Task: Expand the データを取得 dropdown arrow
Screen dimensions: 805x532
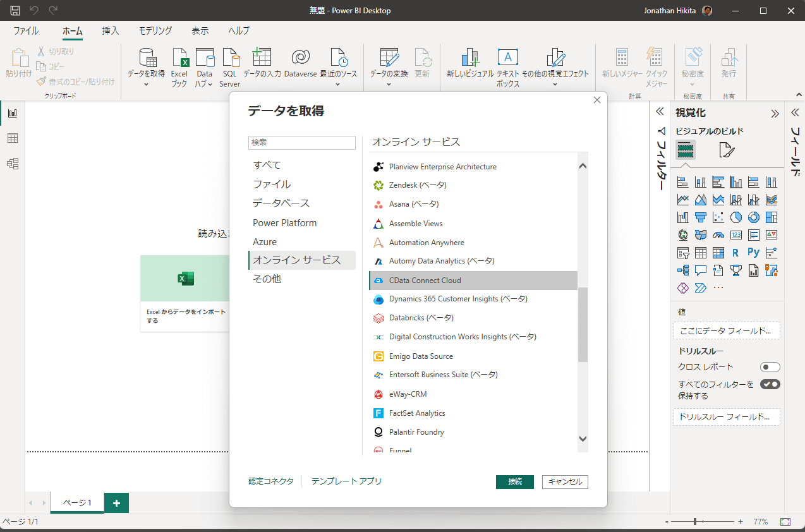Action: click(x=146, y=85)
